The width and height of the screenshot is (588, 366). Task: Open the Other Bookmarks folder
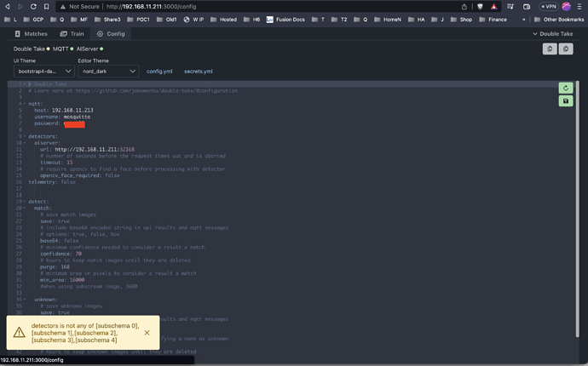559,20
